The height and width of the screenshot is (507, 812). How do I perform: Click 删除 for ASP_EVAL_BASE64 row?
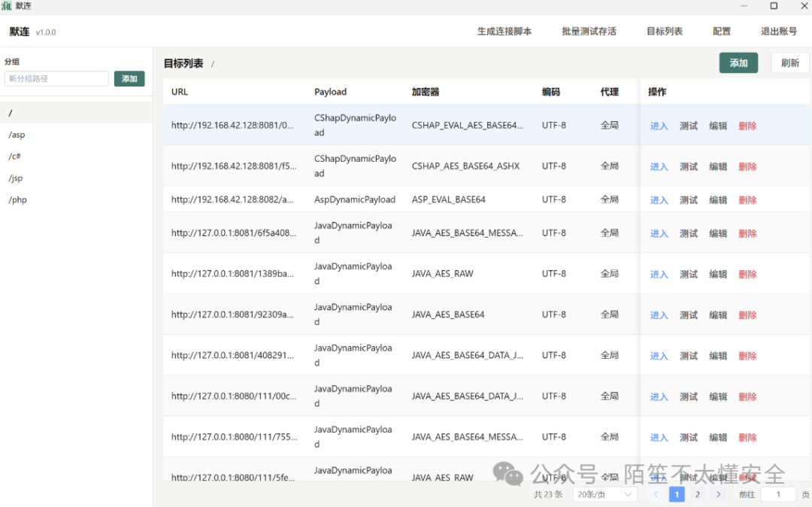[x=747, y=200]
